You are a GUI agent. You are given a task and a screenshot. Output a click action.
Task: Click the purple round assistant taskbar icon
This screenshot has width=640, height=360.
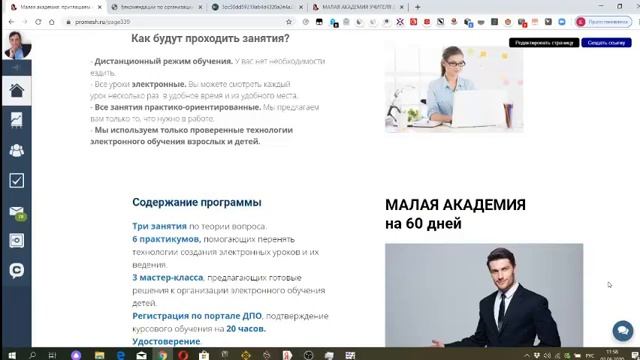76,355
